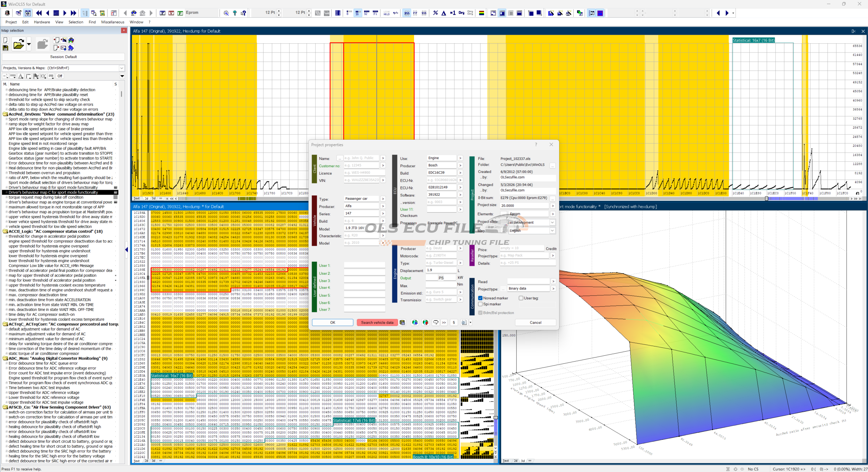Image resolution: width=868 pixels, height=472 pixels.
Task: Switch the lower hexdump to 3d view
Action: pos(154,461)
